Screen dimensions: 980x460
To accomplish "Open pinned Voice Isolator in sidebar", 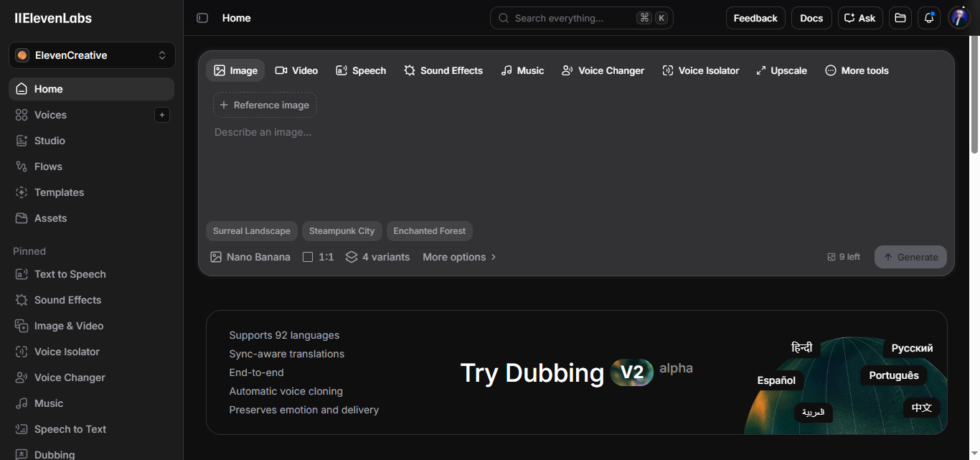I will 91,352.
